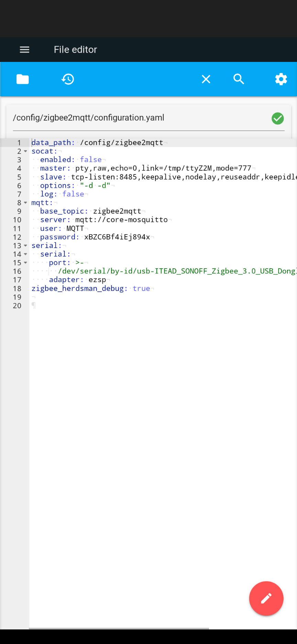Open the file history icon

pyautogui.click(x=68, y=79)
